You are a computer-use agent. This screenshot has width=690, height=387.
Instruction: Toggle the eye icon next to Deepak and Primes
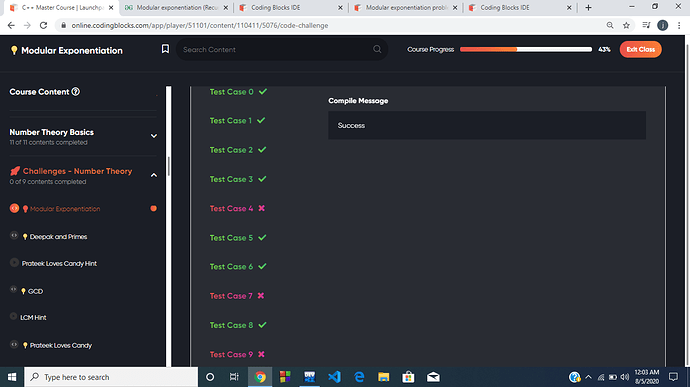tap(14, 236)
